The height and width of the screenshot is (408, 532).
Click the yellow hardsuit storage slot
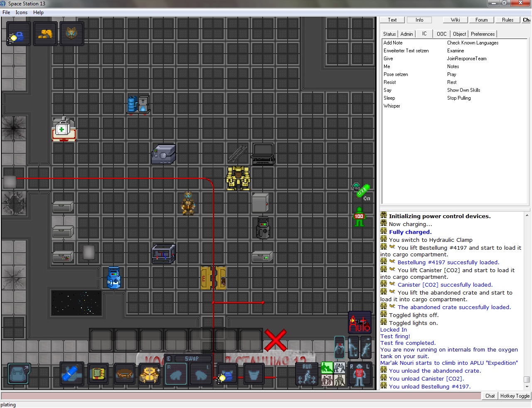tap(150, 374)
